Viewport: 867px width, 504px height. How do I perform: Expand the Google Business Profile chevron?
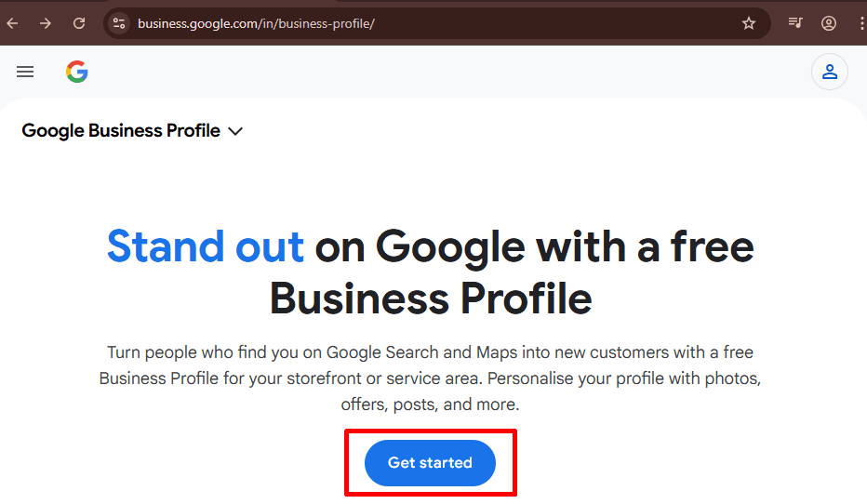click(235, 131)
